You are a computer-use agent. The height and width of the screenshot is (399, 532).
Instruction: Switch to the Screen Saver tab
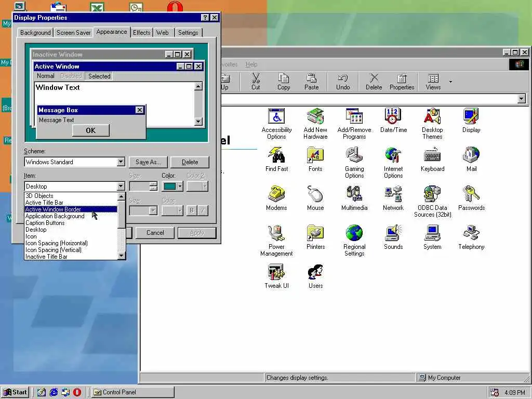(74, 33)
